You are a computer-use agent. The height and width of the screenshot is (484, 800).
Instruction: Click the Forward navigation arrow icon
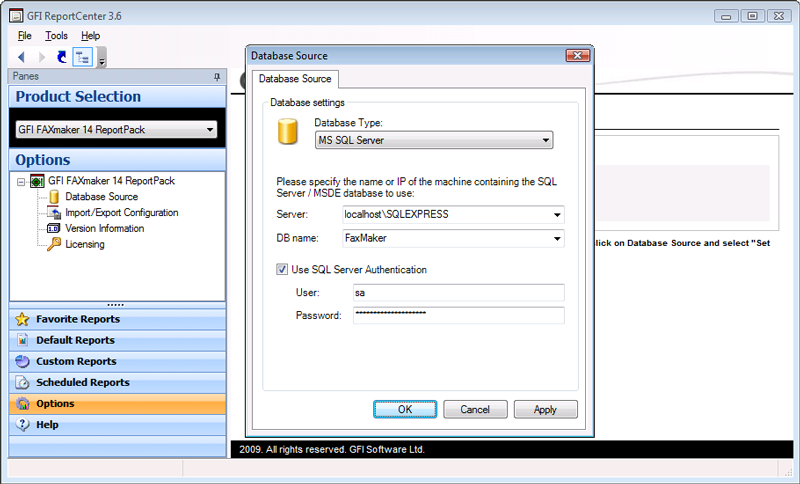(x=42, y=57)
